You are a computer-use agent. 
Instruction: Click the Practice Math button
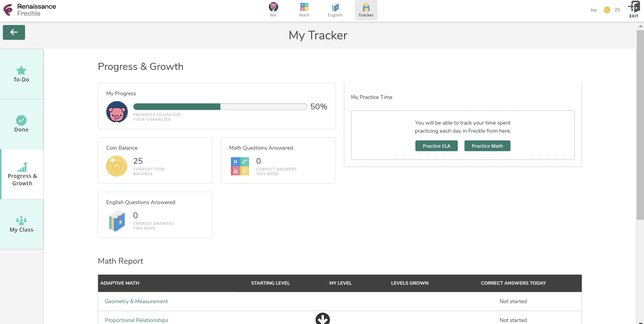[487, 146]
